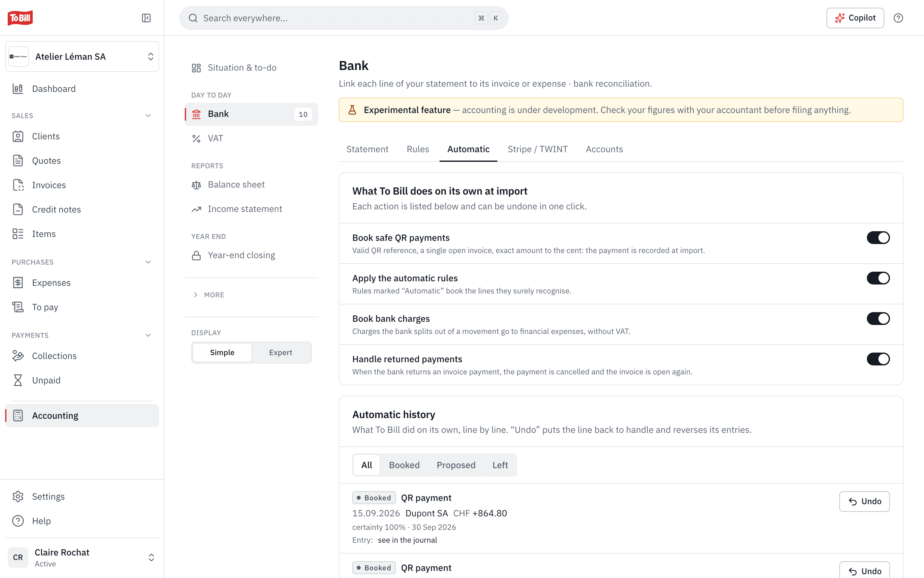Turn off Book safe QR payments

click(x=878, y=238)
